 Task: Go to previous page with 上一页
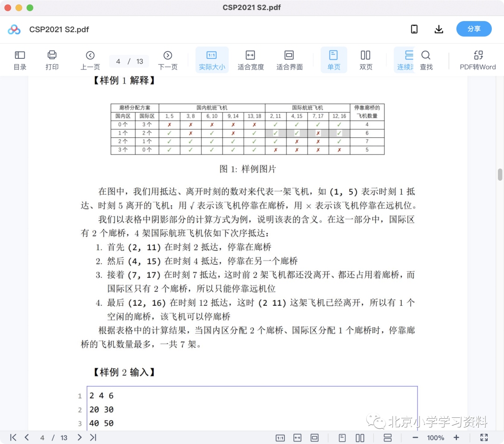coord(90,60)
